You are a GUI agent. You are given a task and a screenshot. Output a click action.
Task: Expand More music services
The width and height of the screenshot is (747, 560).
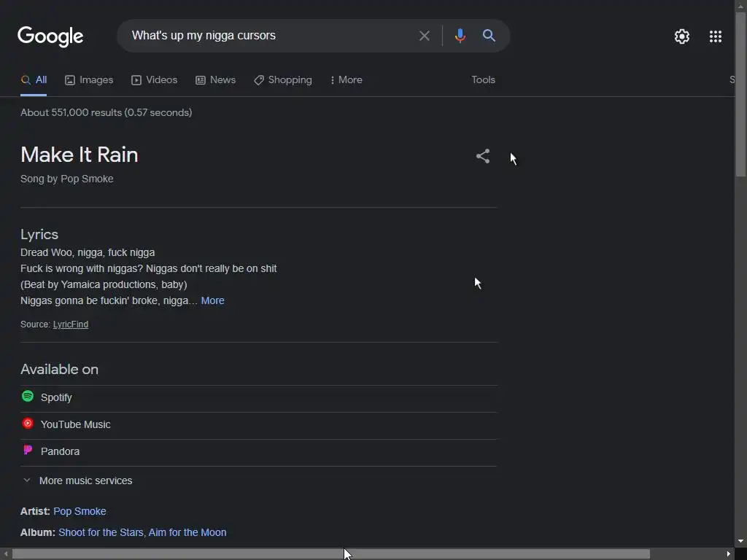(77, 481)
